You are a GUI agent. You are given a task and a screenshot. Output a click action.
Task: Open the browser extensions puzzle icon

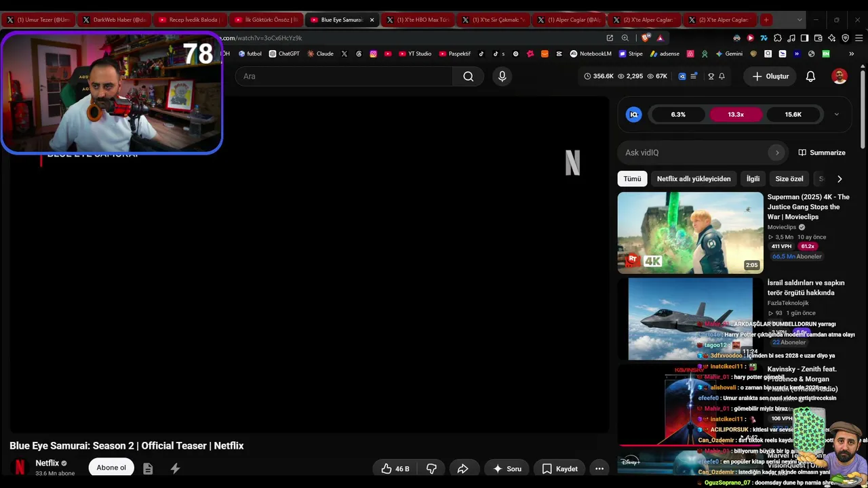coord(777,38)
